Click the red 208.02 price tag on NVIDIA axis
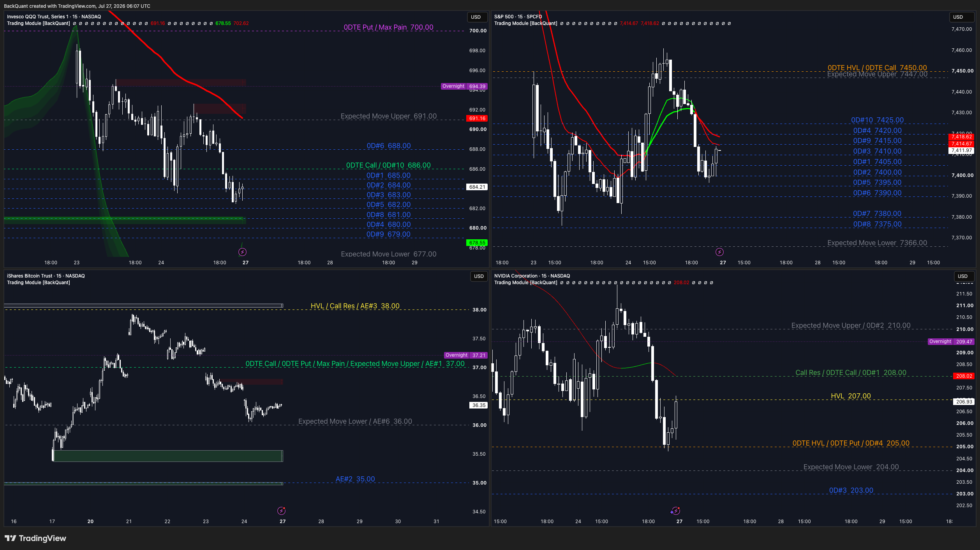This screenshot has width=980, height=550. 964,376
